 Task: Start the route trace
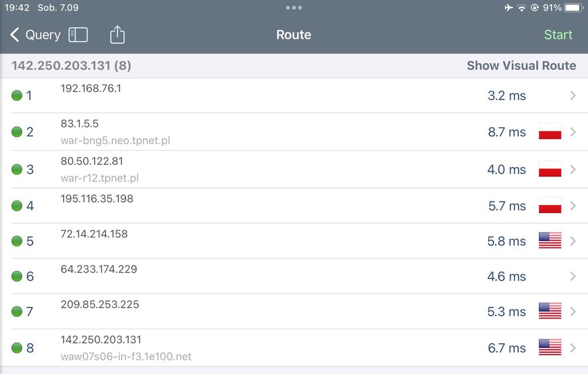point(557,35)
